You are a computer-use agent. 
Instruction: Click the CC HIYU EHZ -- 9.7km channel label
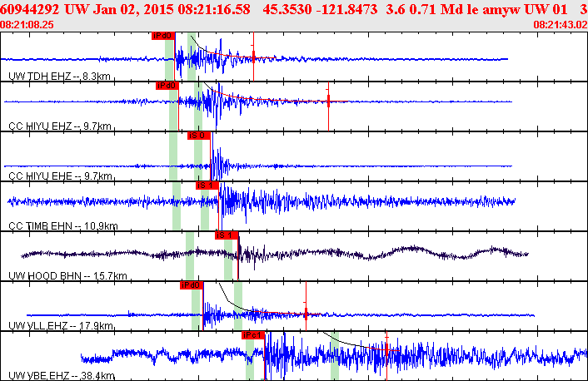(60, 126)
